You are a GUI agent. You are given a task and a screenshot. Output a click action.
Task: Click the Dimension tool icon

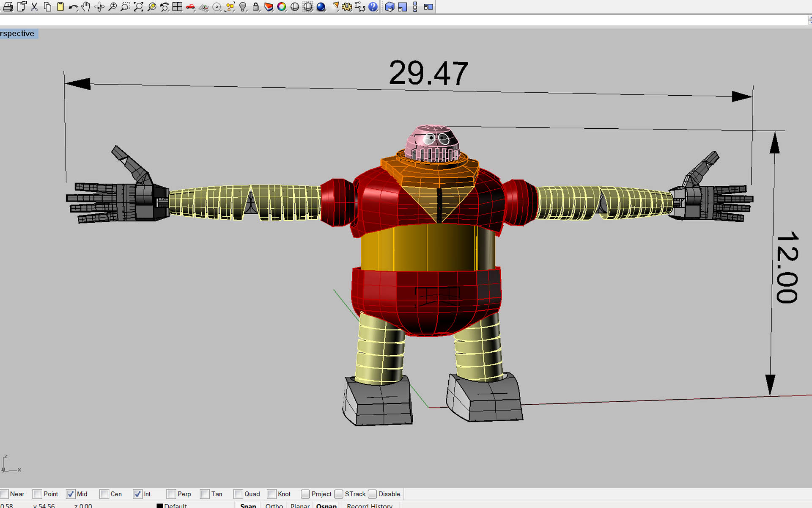pyautogui.click(x=360, y=7)
